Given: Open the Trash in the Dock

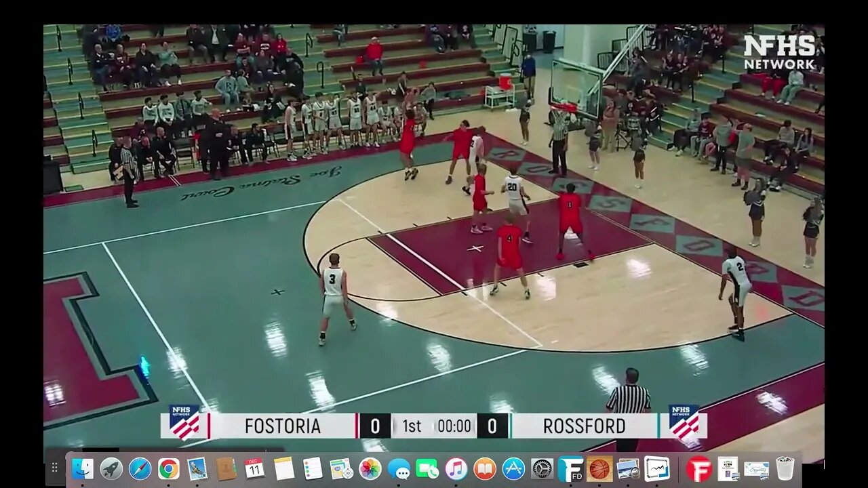Looking at the screenshot, I should [785, 468].
